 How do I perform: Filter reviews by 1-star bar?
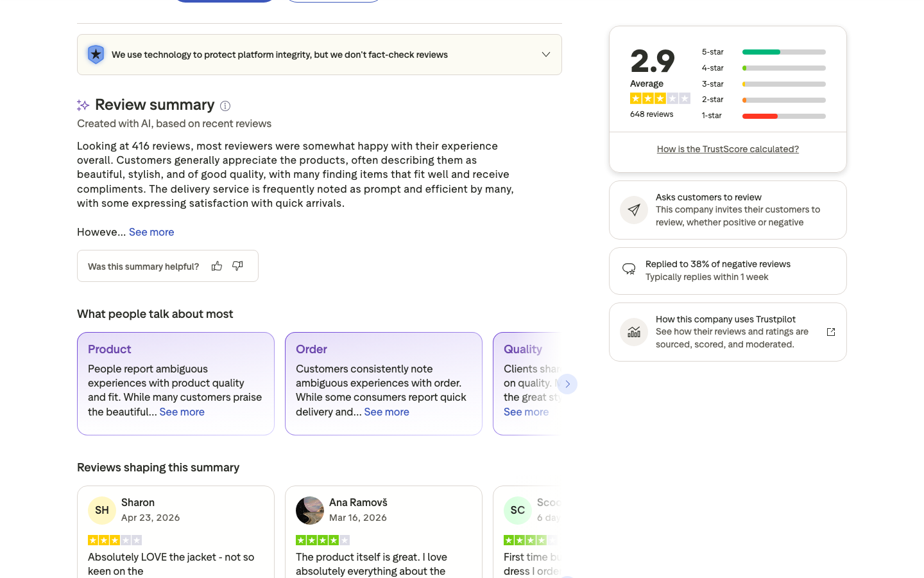(784, 116)
